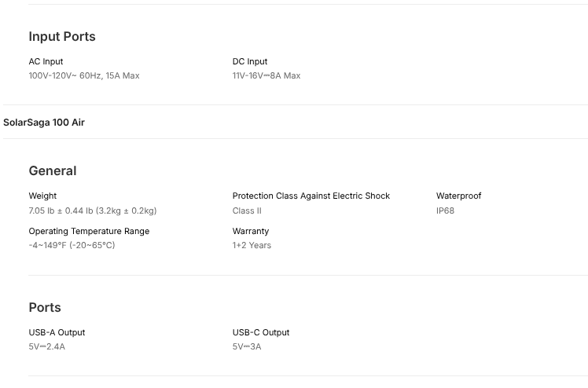Click the Input Ports section heading
The image size is (588, 388).
[x=62, y=37]
